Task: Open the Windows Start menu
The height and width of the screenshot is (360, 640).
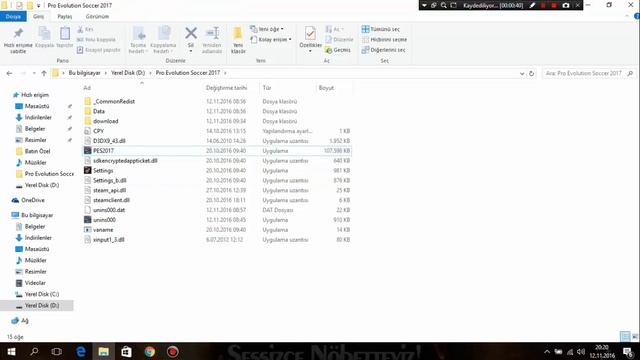Action: coord(11,351)
